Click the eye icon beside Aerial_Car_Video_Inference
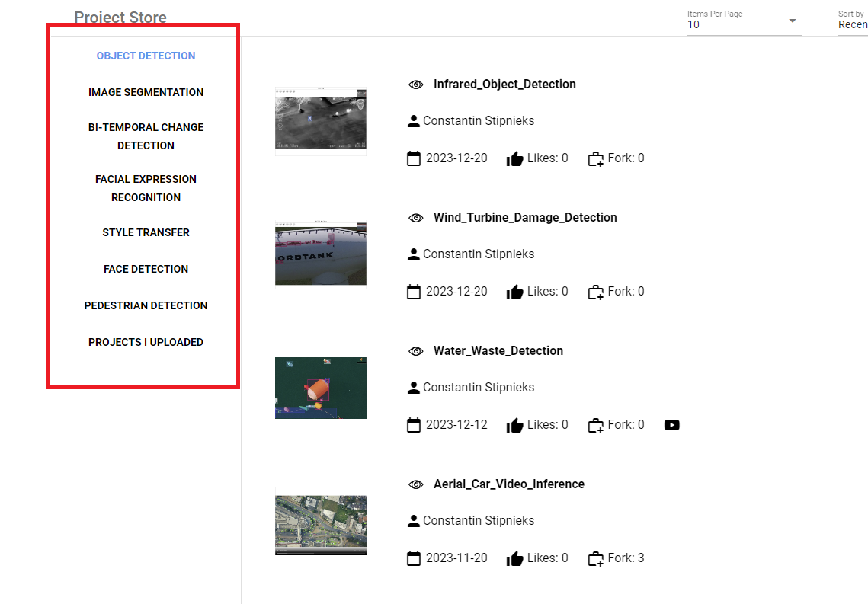Image resolution: width=868 pixels, height=604 pixels. pos(416,484)
